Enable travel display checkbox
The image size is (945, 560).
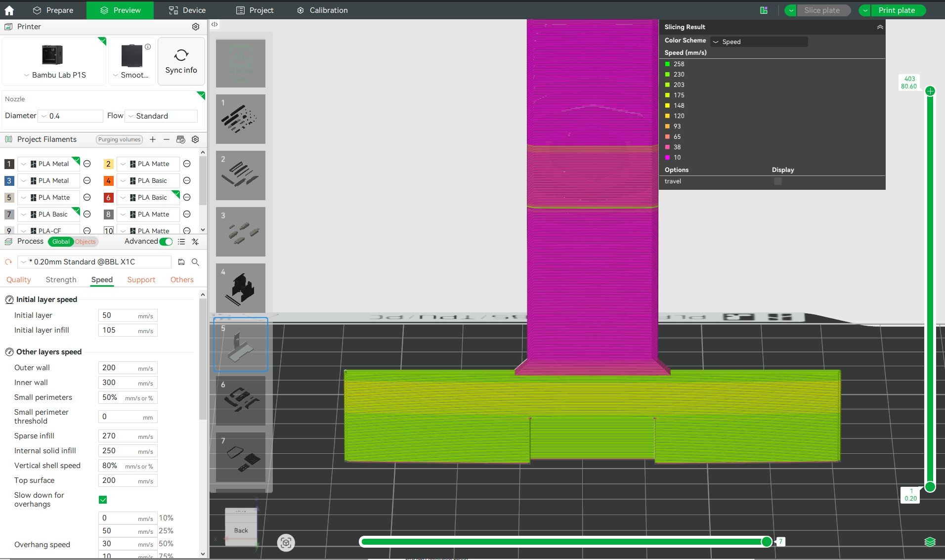coord(777,181)
